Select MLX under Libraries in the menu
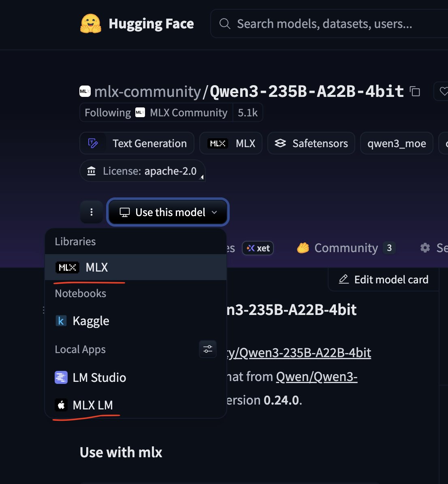Image resolution: width=448 pixels, height=484 pixels. (x=96, y=267)
